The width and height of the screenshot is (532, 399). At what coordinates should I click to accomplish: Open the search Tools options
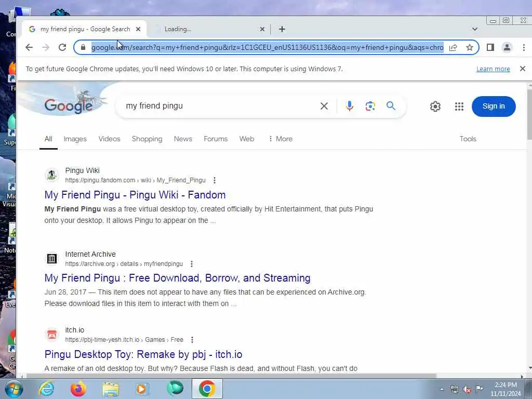tap(468, 139)
